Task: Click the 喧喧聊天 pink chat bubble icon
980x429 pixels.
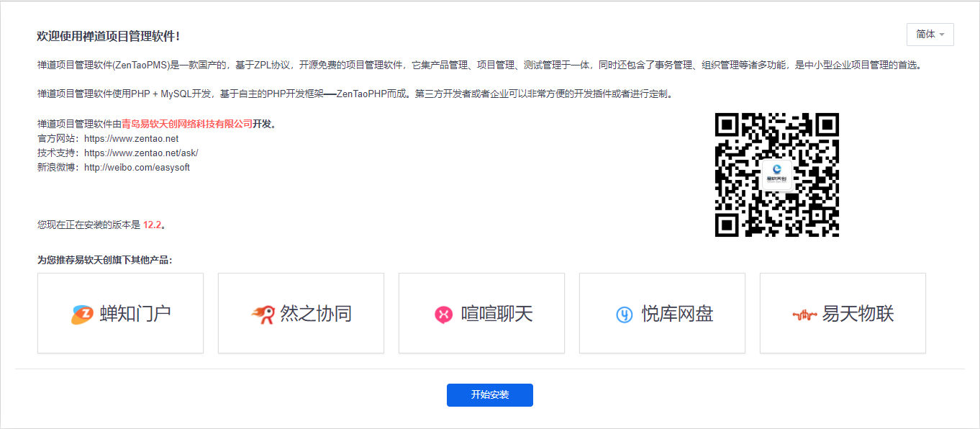Action: tap(443, 315)
